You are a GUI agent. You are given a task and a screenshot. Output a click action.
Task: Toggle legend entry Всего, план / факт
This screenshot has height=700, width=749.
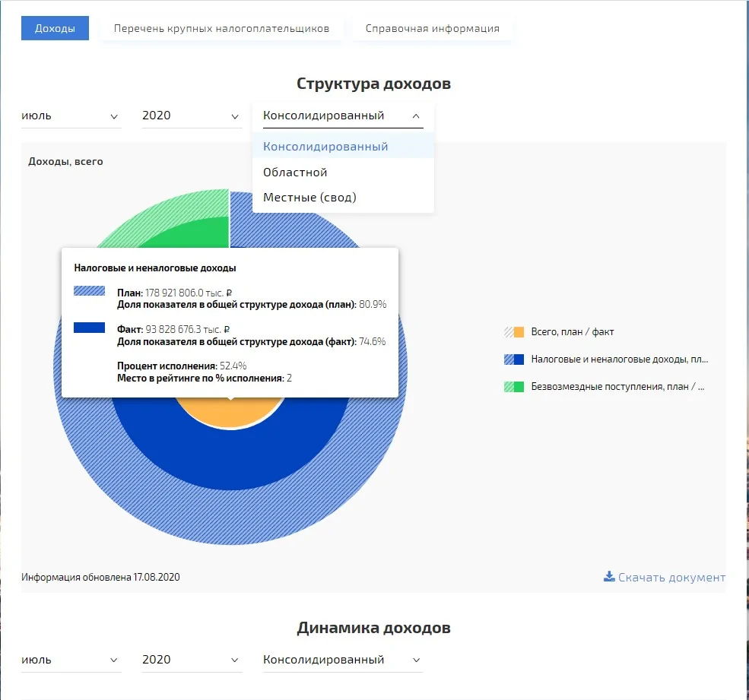click(559, 332)
